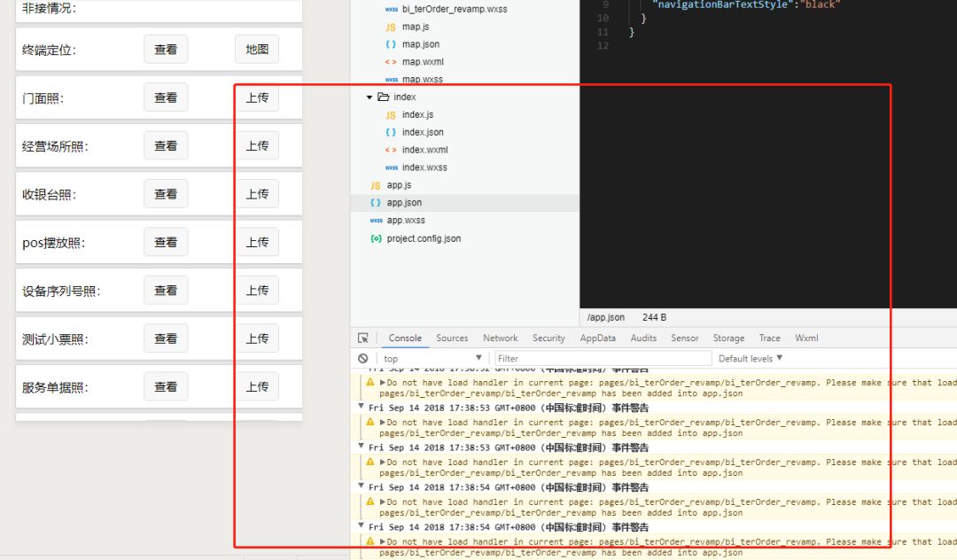Open the Storage tab
This screenshot has height=560, width=957.
[728, 338]
